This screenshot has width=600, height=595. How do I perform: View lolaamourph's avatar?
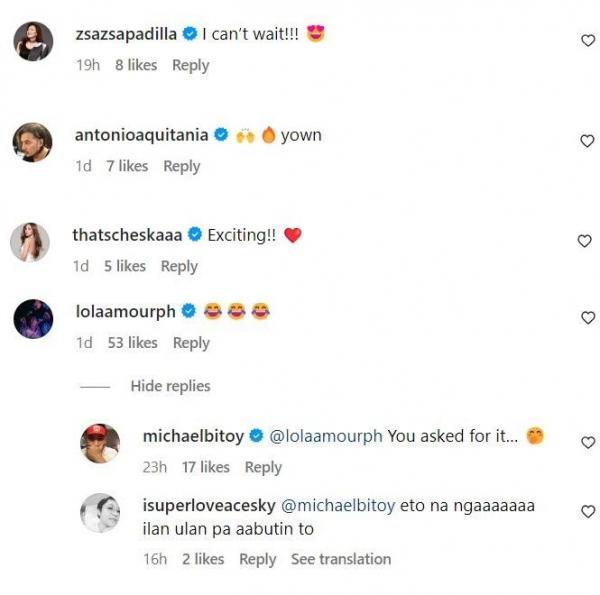33,319
